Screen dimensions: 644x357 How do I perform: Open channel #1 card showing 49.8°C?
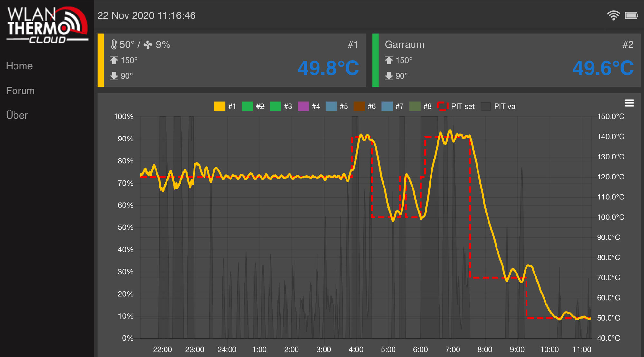pyautogui.click(x=232, y=60)
